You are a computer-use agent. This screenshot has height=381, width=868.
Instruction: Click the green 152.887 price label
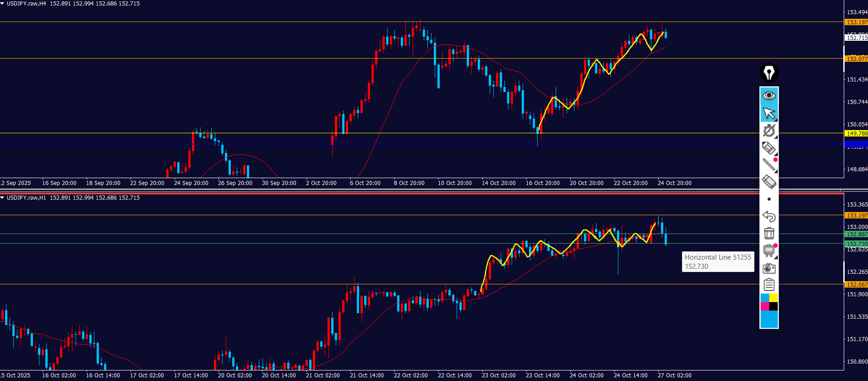[856, 234]
